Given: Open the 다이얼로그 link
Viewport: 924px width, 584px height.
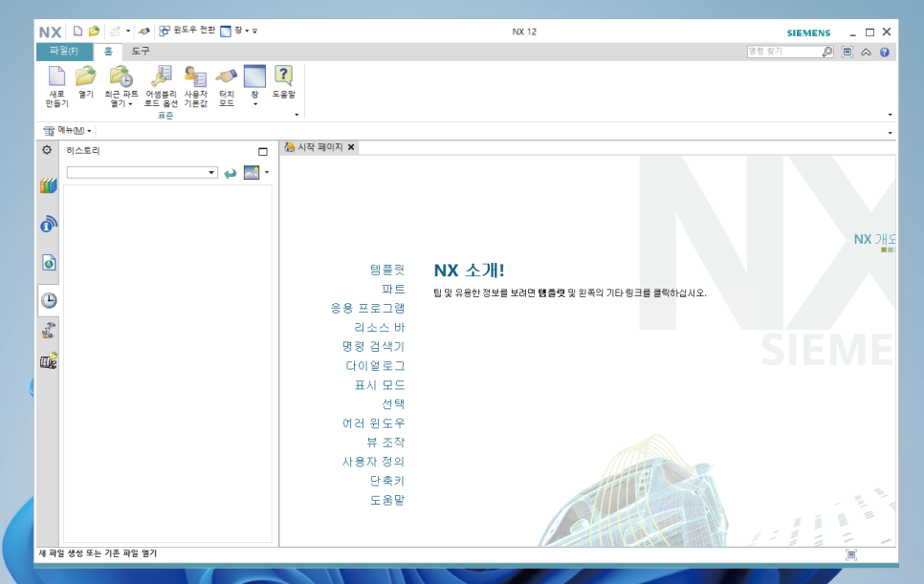Looking at the screenshot, I should tap(375, 365).
